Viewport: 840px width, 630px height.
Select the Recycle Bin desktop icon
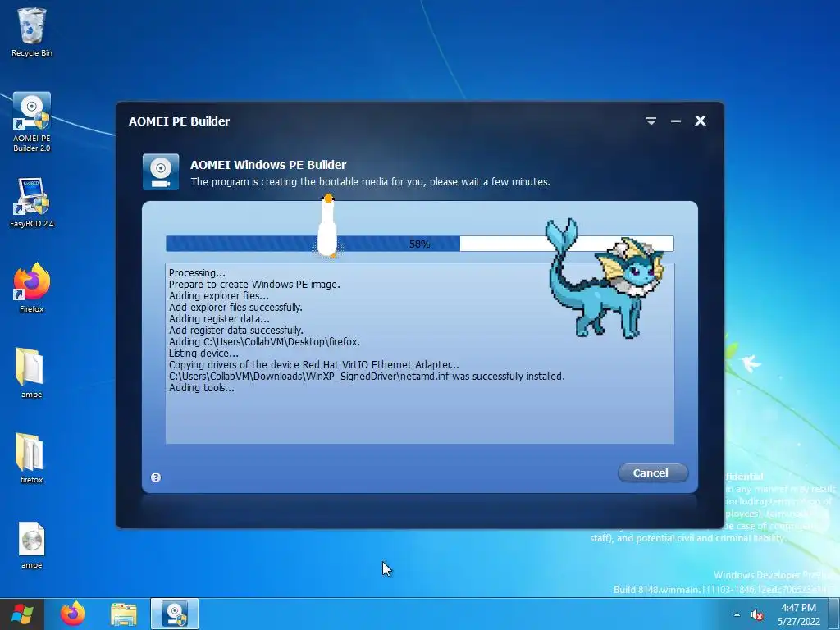click(32, 32)
